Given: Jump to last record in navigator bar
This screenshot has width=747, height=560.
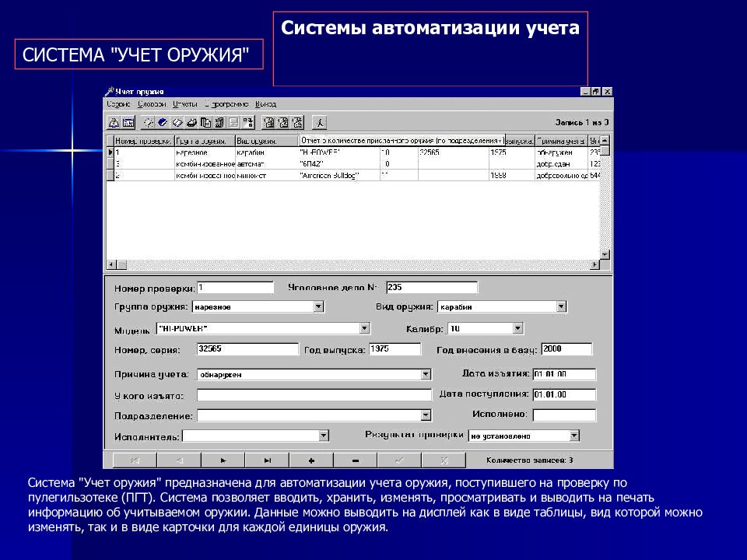Looking at the screenshot, I should [x=267, y=460].
